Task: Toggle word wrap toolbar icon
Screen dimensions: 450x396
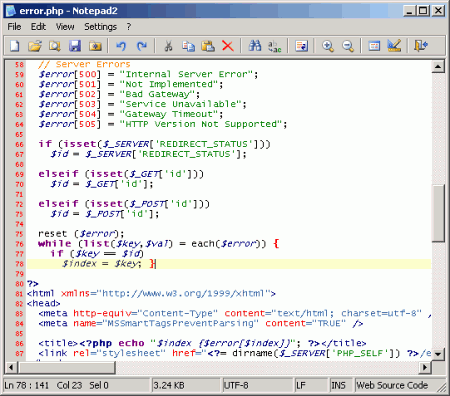Action: (301, 46)
